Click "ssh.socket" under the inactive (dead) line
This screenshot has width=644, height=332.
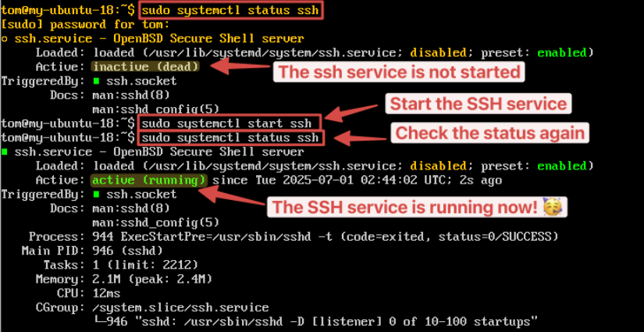click(141, 81)
